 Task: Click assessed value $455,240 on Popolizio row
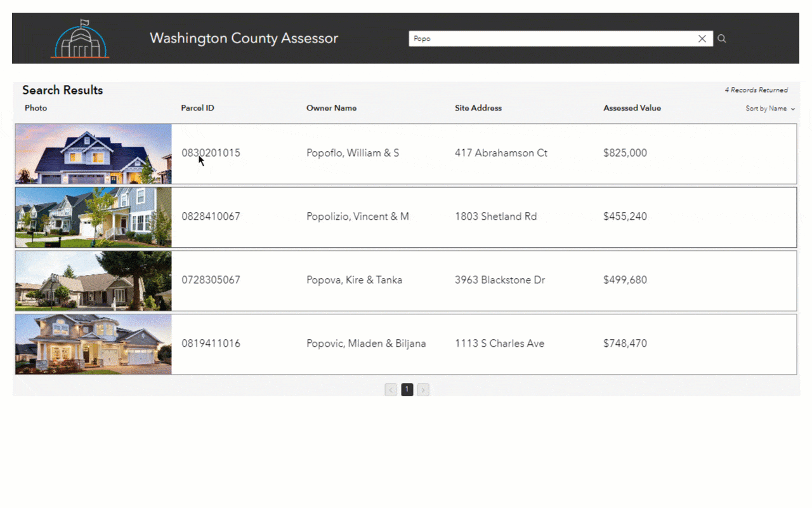(x=625, y=216)
